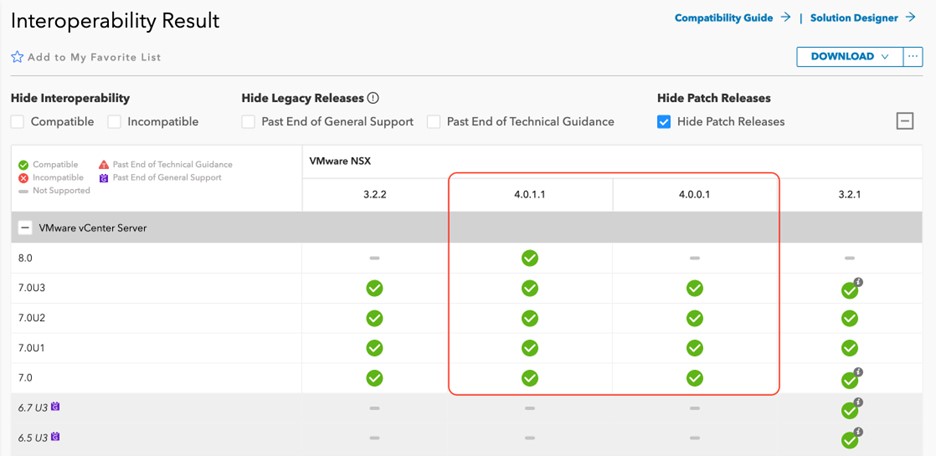Click the info icon beside Hide Legacy Releases
This screenshot has height=456, width=936.
coord(373,98)
